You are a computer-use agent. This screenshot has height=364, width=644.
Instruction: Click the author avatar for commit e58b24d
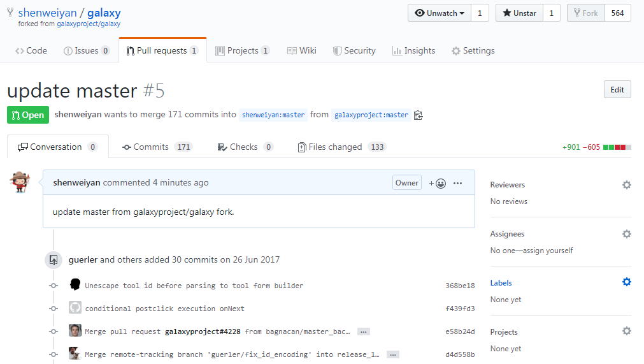tap(75, 330)
